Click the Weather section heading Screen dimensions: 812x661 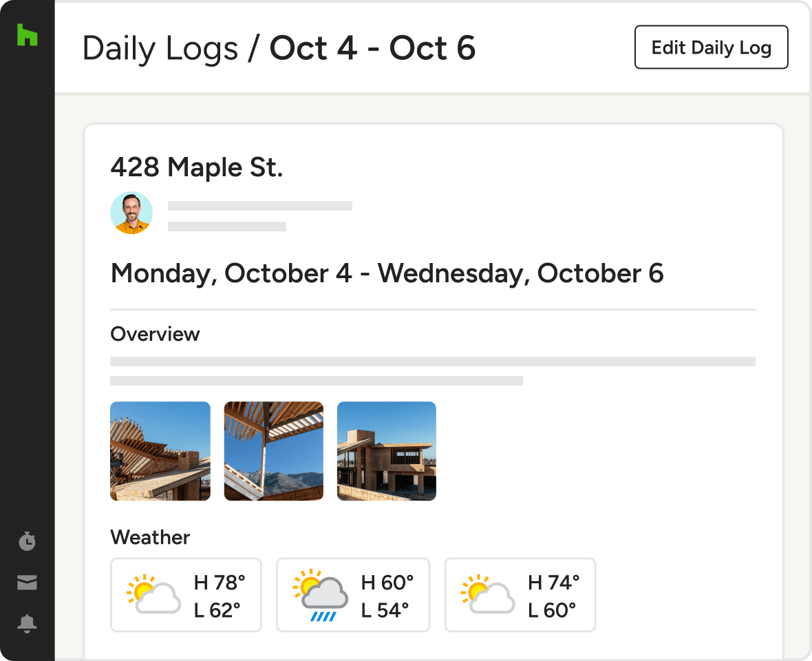(150, 537)
